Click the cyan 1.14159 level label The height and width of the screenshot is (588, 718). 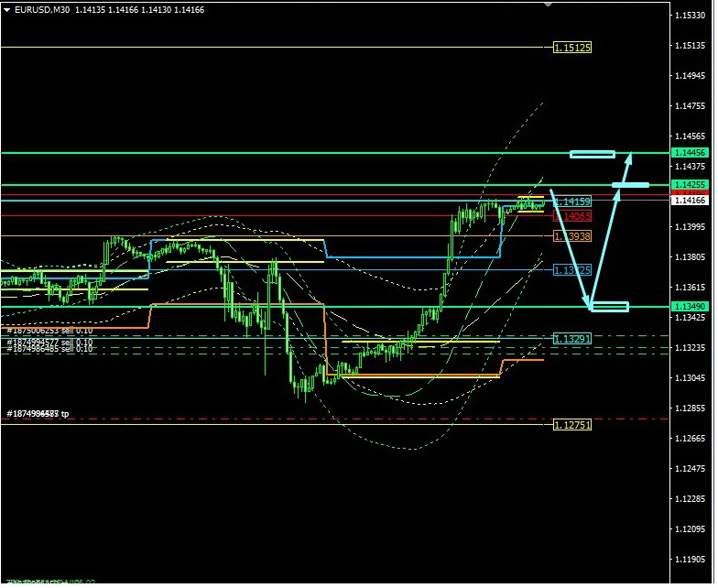coord(574,201)
